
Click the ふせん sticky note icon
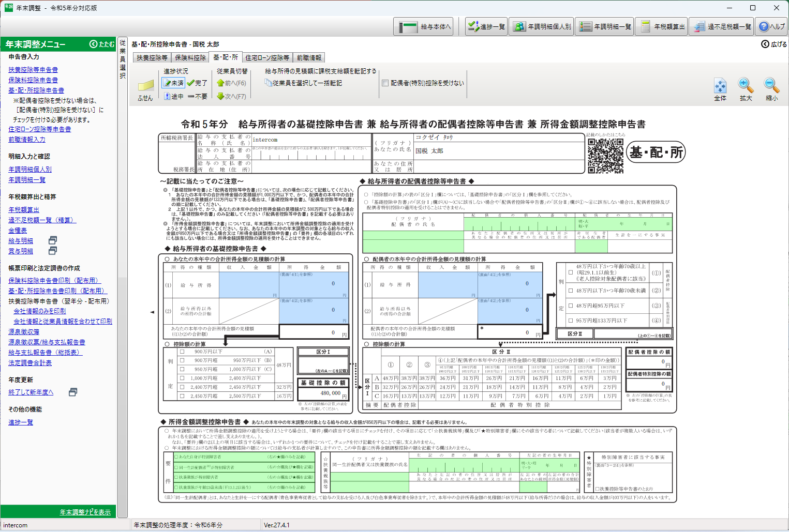point(145,87)
